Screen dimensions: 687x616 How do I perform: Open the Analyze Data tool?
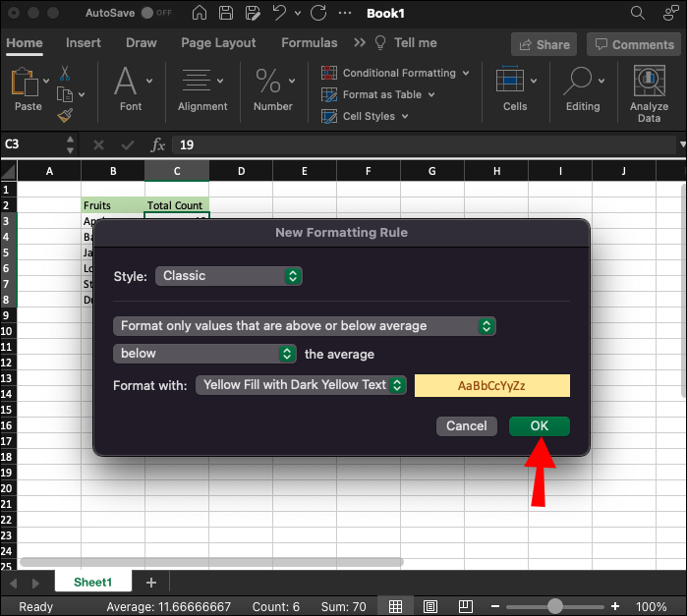[649, 83]
